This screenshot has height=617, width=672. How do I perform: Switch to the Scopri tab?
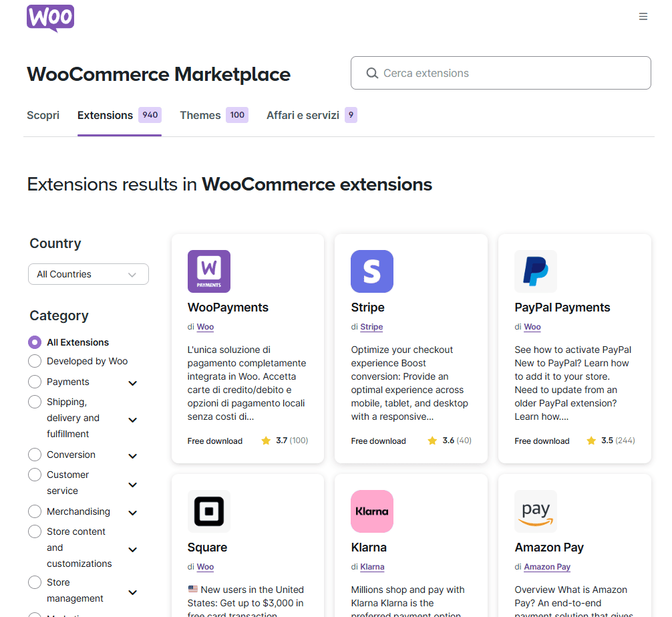[x=43, y=116]
